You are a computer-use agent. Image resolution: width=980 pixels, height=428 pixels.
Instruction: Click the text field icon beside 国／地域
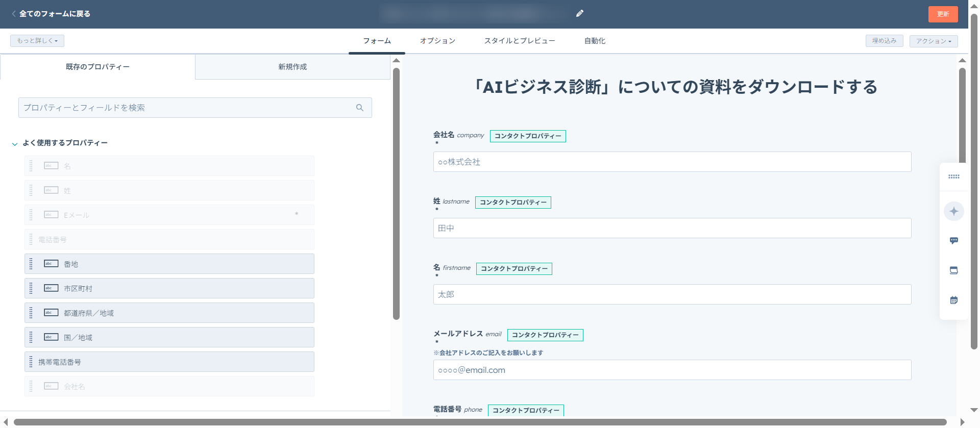(51, 337)
